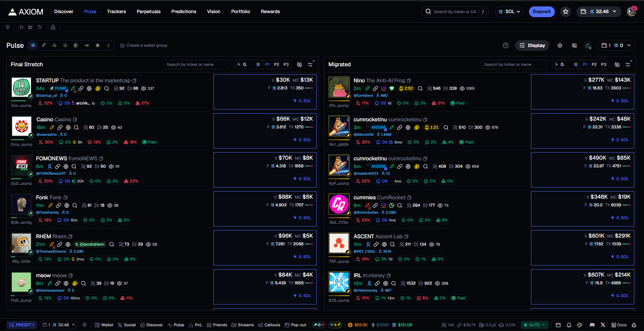This screenshot has height=331, width=644.
Task: Go to the Discover tab
Action: (64, 11)
